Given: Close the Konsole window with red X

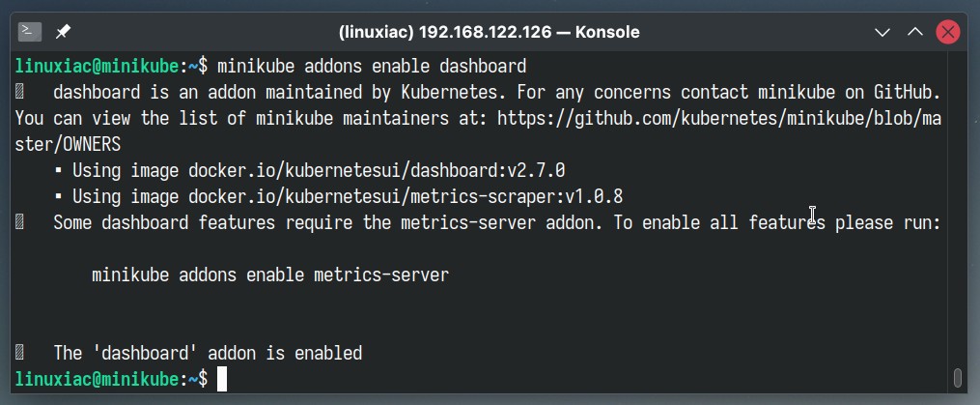Looking at the screenshot, I should [947, 32].
